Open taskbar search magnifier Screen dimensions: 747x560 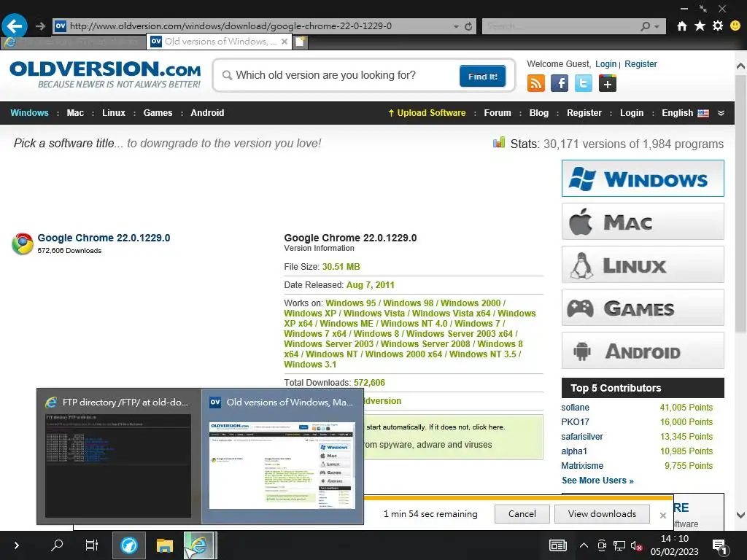(57, 545)
